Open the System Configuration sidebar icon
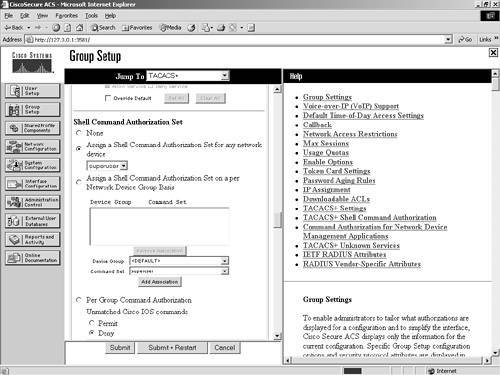Image resolution: width=500 pixels, height=375 pixels. [33, 165]
